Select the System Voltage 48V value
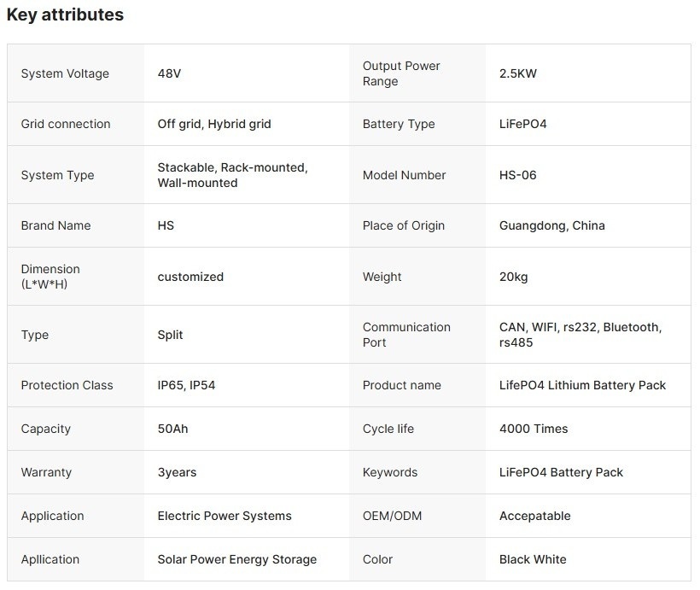This screenshot has width=700, height=590. point(169,73)
